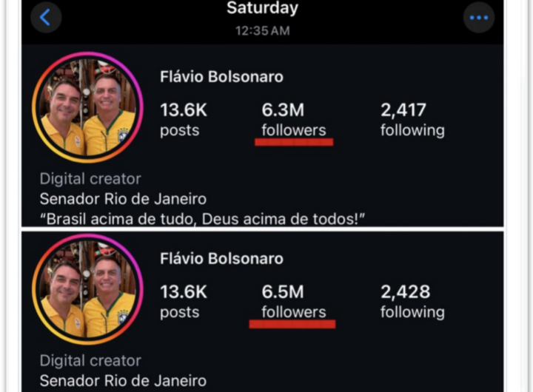Tap the Saturday header title

click(262, 9)
